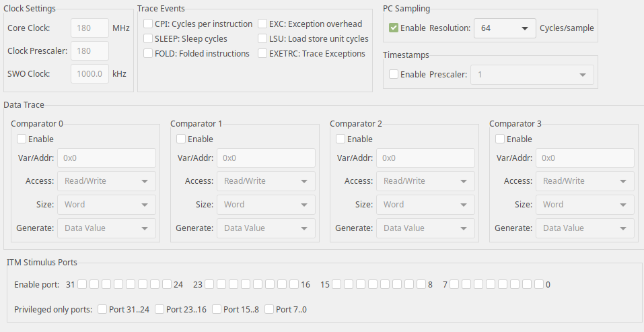This screenshot has height=332, width=644.
Task: Enable Comparator 3 checkbox
Action: (500, 139)
